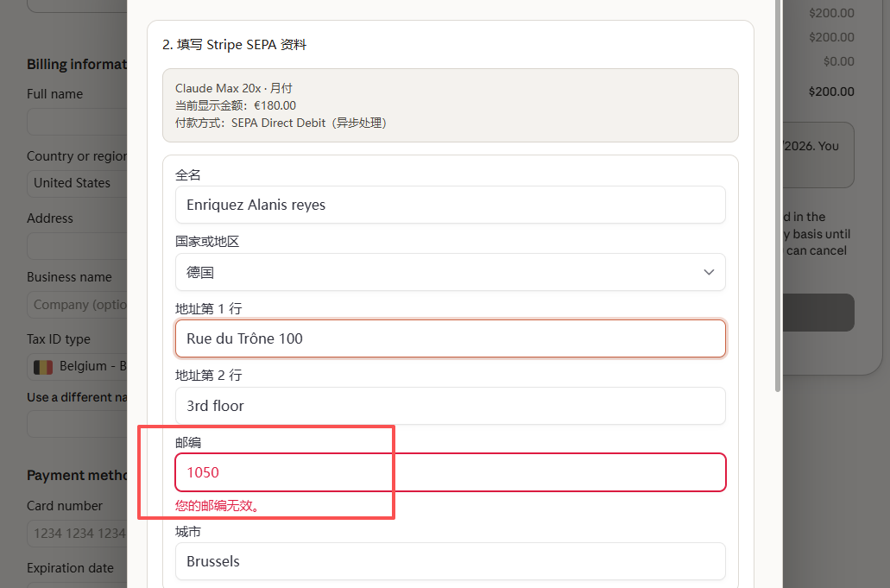Screen dimensions: 890x588
Task: Click the 邮编 field showing 1050
Action: click(x=450, y=472)
